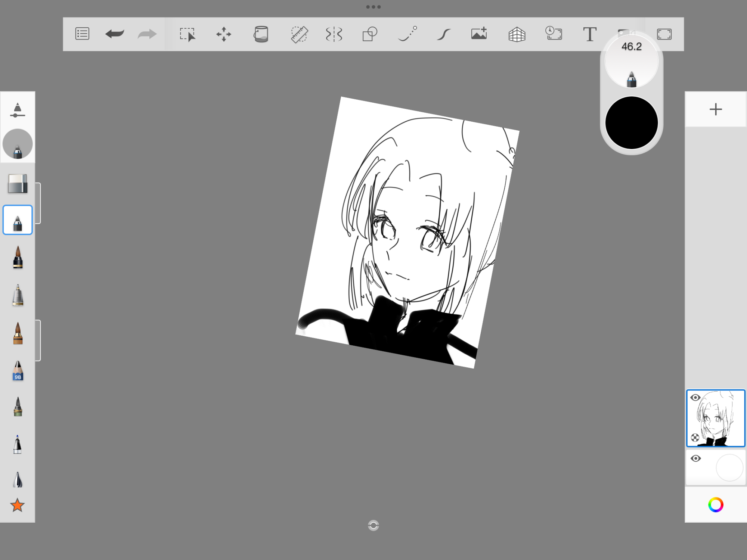Open the Shapes draw style tool

370,34
